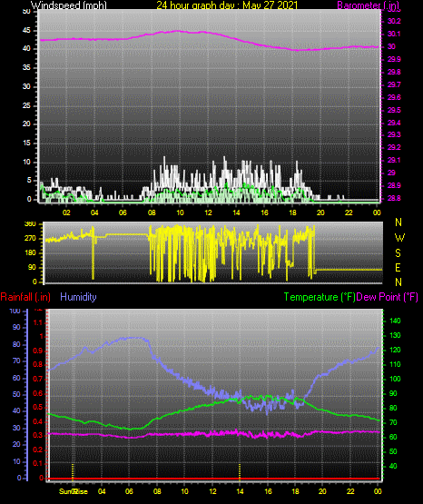Click the Temperature (°F) legend label

pyautogui.click(x=320, y=297)
